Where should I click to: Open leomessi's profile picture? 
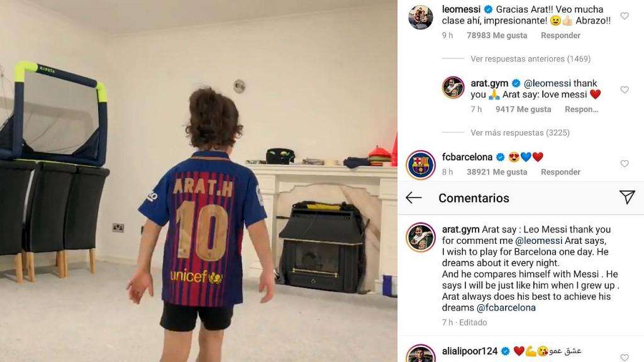(421, 18)
